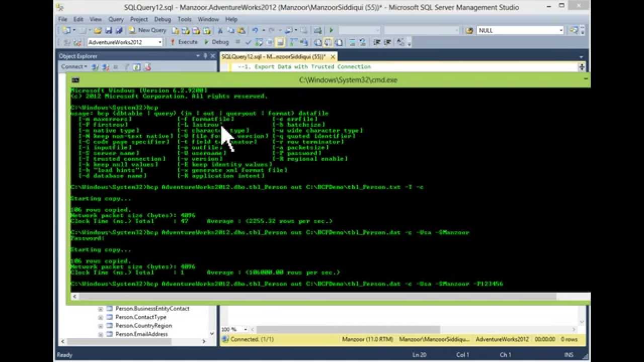Click the Parse checkmark icon

249,42
